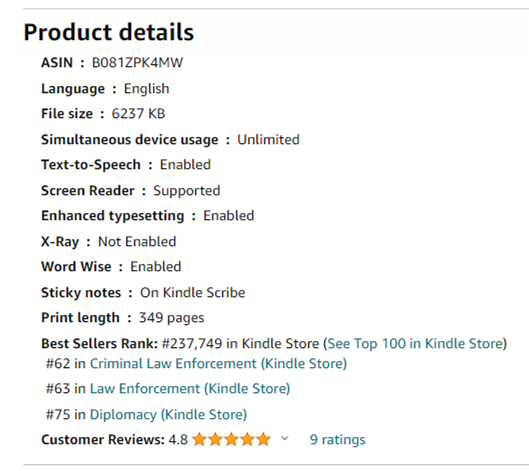Click the first orange star in Customer Reviews
This screenshot has height=471, width=529.
(199, 439)
